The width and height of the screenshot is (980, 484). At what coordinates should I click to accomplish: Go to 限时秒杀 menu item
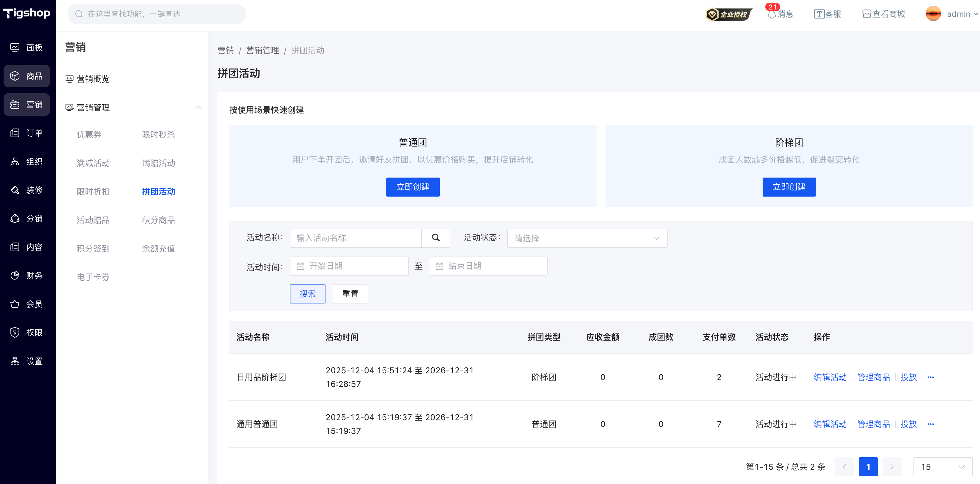(x=158, y=135)
